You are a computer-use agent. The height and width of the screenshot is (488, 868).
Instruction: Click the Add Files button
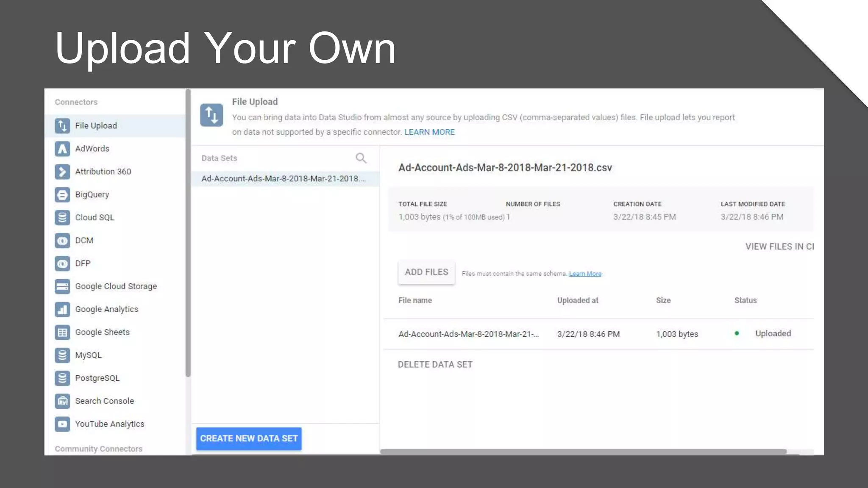point(426,272)
